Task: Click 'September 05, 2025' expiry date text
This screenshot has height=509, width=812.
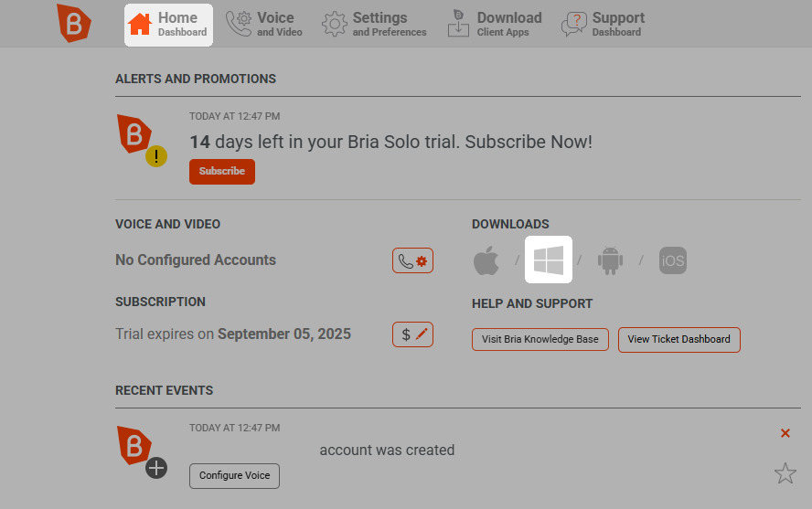Action: click(x=284, y=334)
